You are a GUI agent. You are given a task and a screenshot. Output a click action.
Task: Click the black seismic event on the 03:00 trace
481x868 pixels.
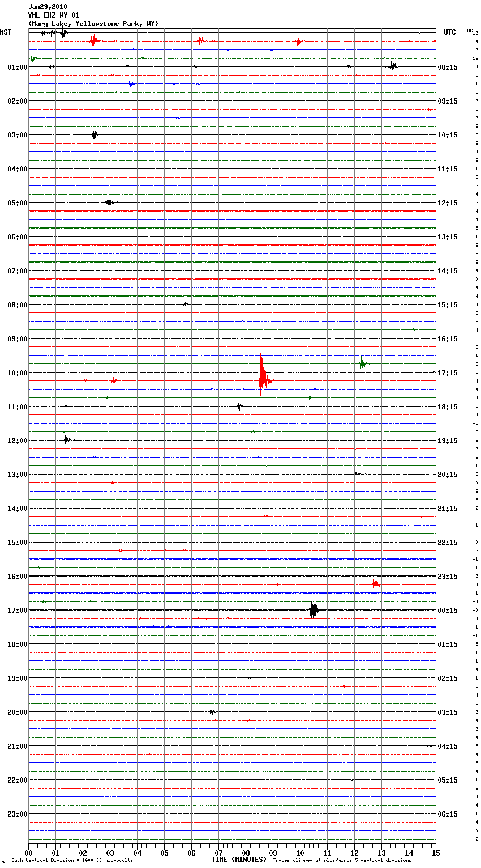[x=95, y=135]
